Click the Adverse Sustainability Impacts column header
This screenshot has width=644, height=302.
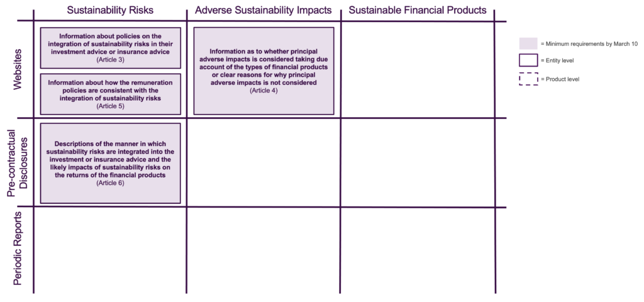coord(264,10)
